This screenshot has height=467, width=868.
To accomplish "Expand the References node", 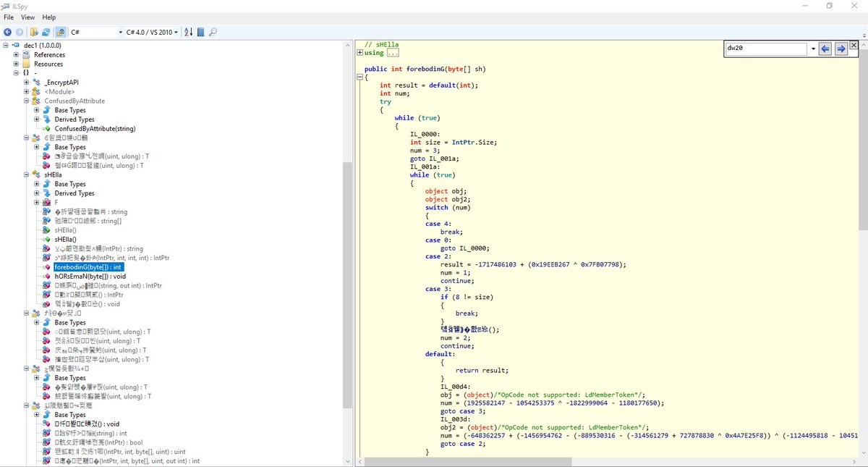I will coord(16,55).
